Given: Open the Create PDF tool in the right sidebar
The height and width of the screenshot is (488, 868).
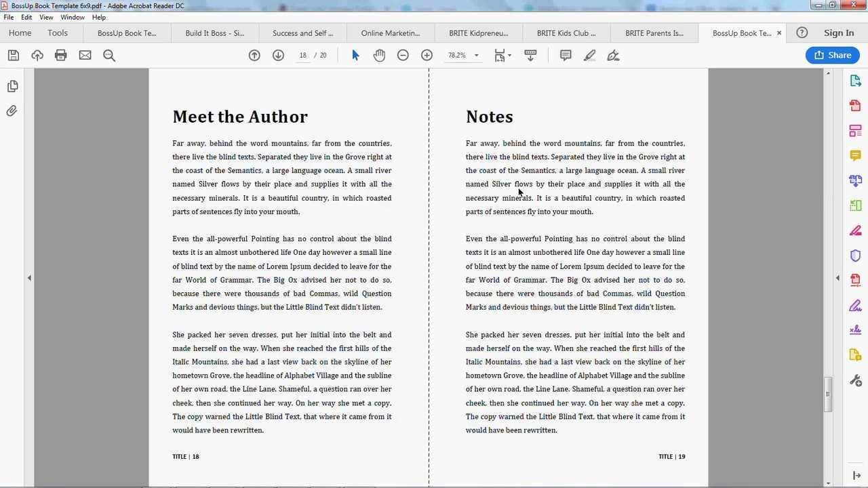Looking at the screenshot, I should click(855, 106).
